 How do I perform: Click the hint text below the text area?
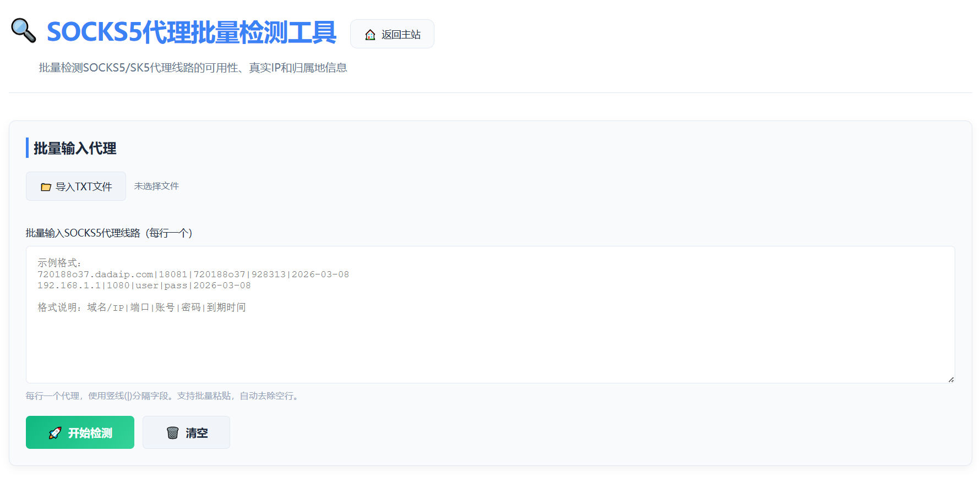tap(164, 396)
